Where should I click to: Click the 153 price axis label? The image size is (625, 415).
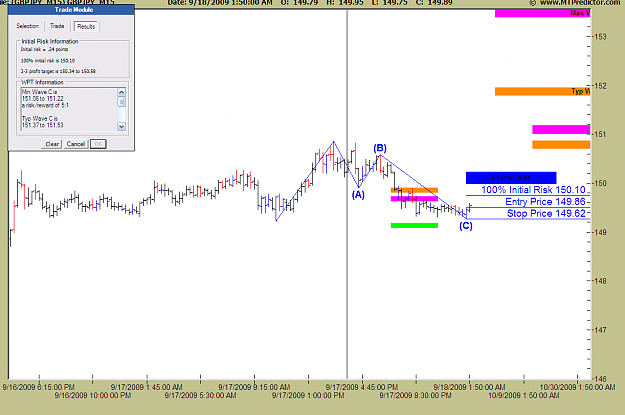pos(600,37)
